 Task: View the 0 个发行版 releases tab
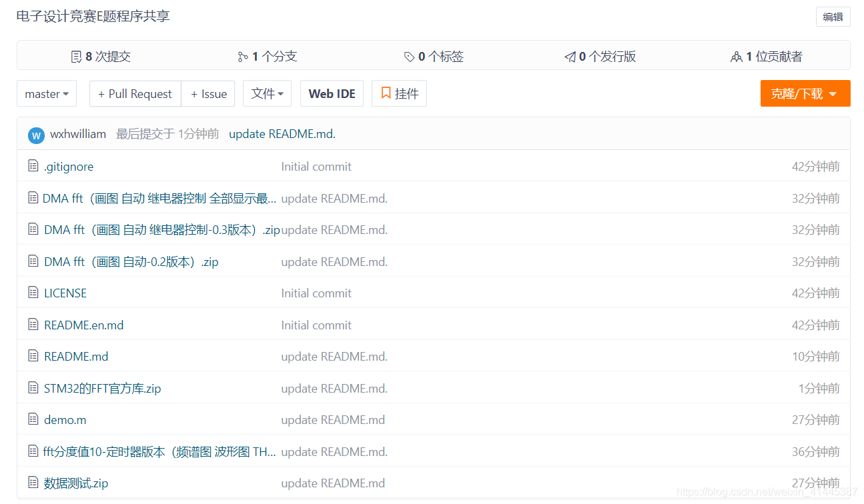[x=600, y=57]
